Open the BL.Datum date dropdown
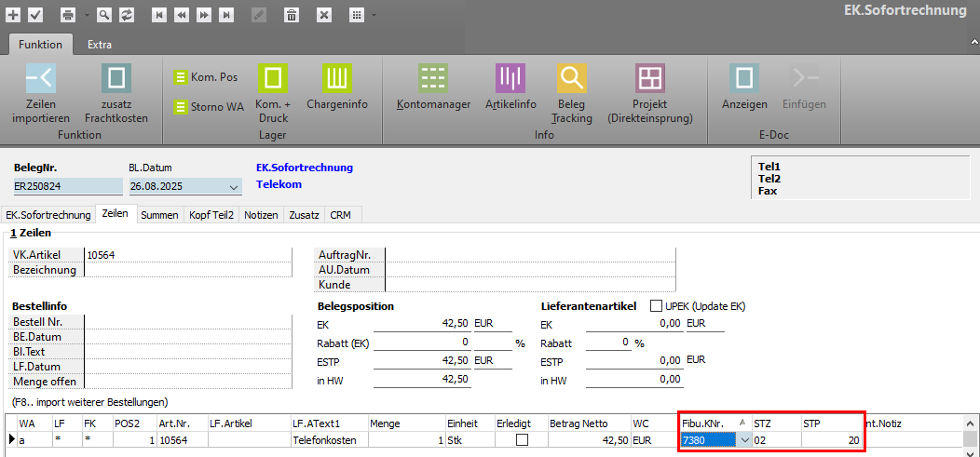Image resolution: width=980 pixels, height=457 pixels. click(234, 187)
